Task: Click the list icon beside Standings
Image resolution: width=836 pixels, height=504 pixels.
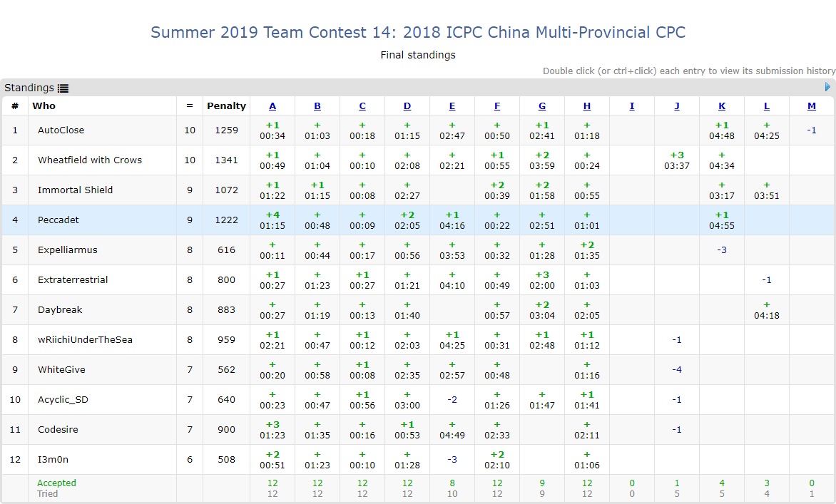Action: click(x=63, y=88)
